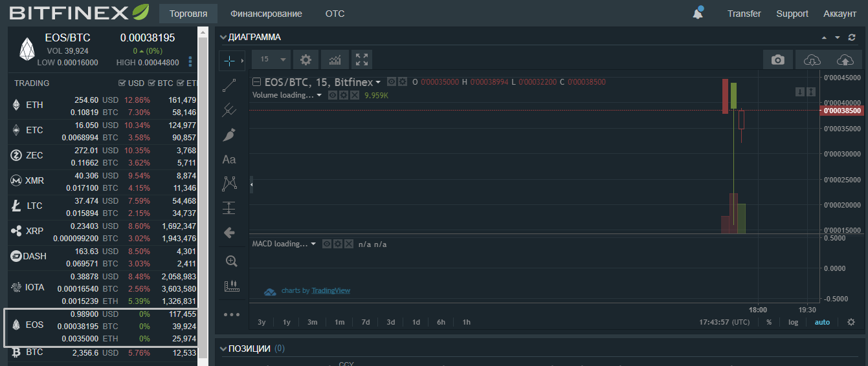Screen dimensions: 868x366
Task: Take a chart snapshot with camera
Action: click(778, 59)
